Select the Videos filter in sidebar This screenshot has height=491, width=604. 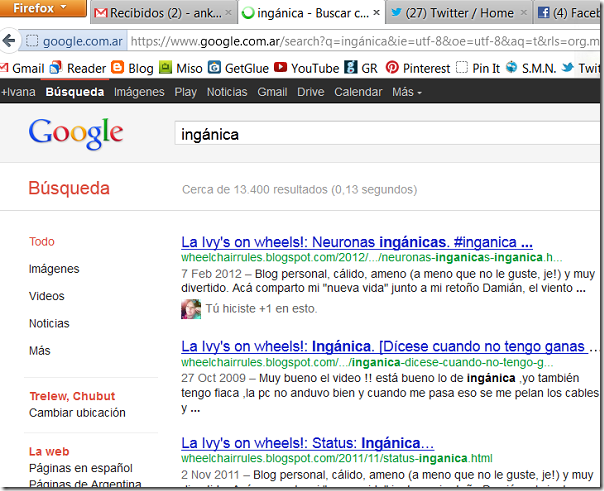click(x=47, y=296)
